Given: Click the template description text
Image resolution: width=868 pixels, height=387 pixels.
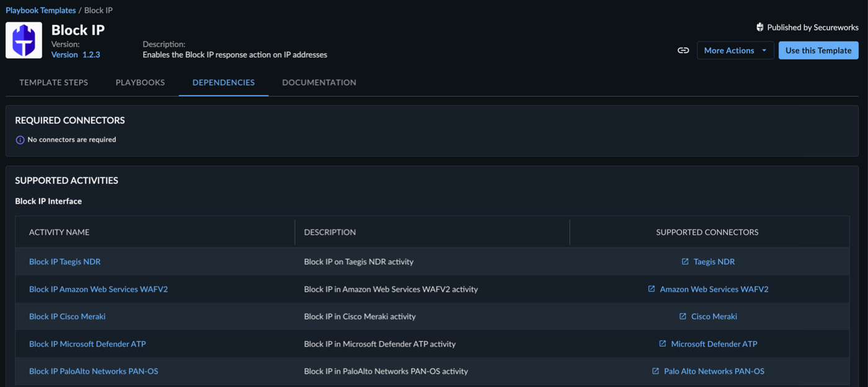Looking at the screenshot, I should (235, 54).
